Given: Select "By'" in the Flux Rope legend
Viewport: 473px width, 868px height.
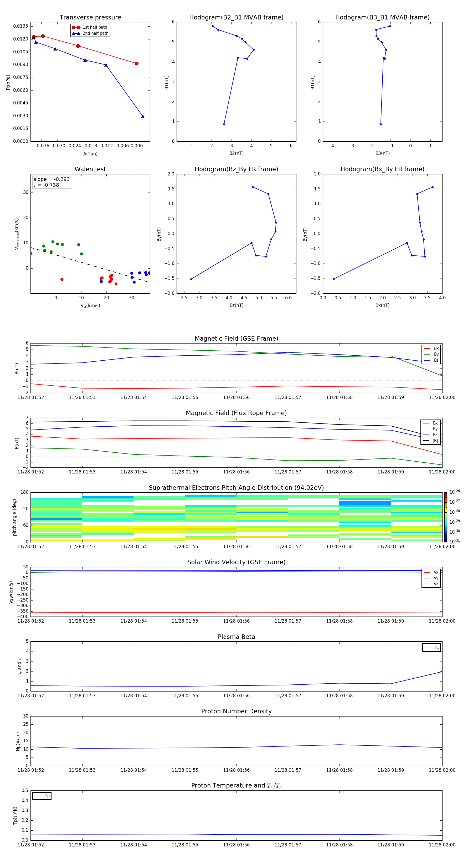Looking at the screenshot, I should pos(431,429).
